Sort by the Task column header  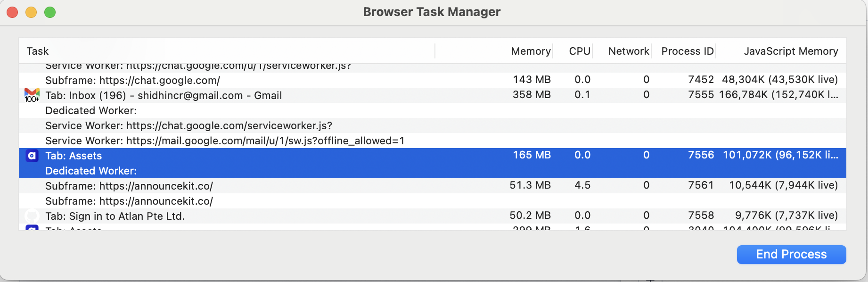click(x=38, y=51)
